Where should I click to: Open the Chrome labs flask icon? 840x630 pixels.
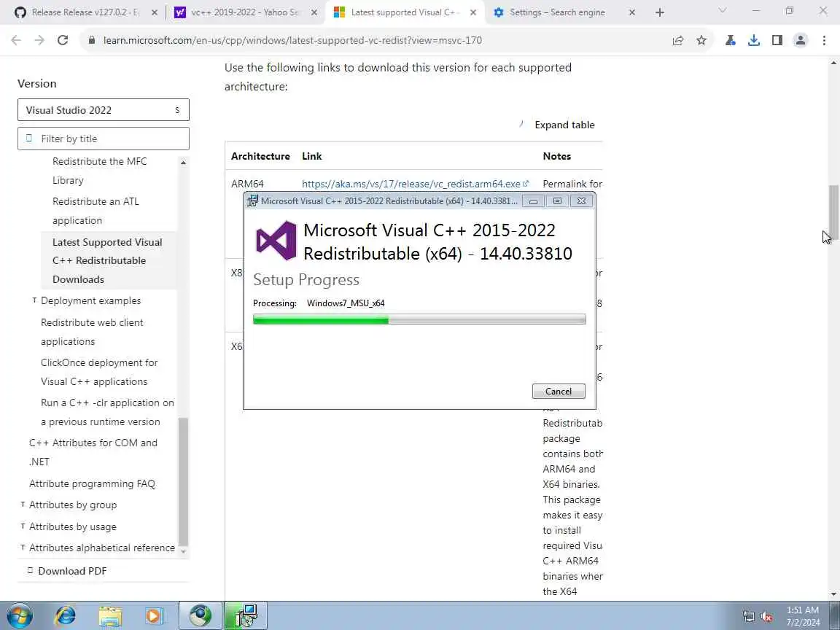730,40
